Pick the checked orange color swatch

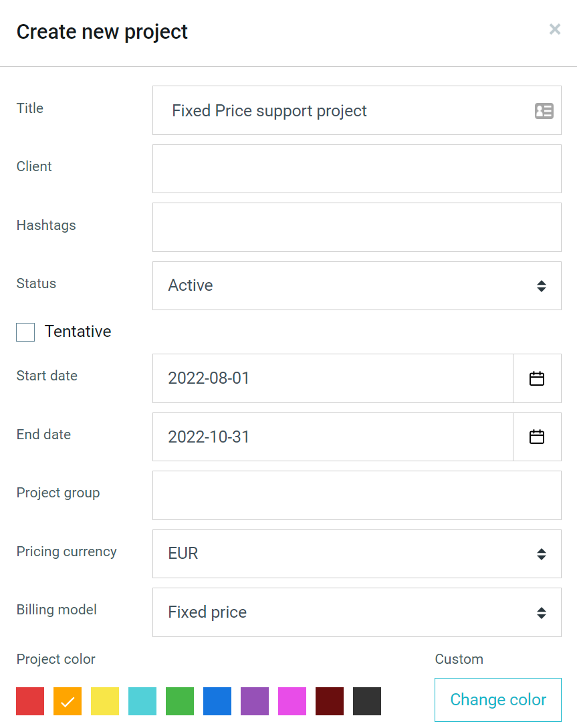pos(68,701)
